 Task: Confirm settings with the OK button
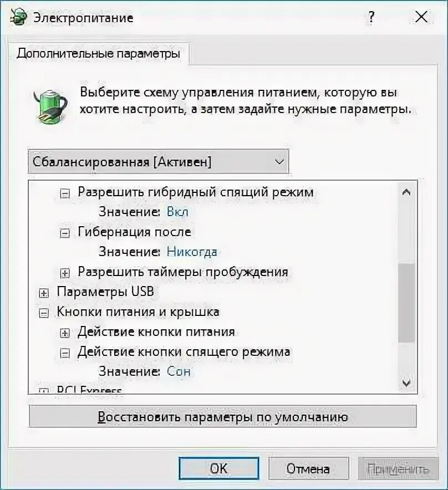pos(219,468)
